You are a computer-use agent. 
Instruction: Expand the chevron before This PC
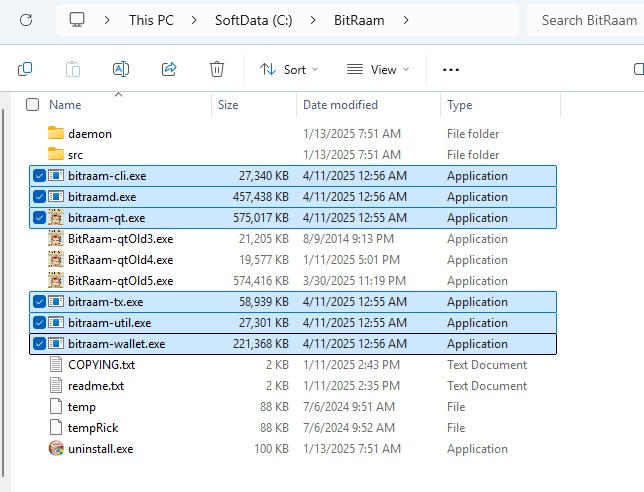[x=107, y=20]
